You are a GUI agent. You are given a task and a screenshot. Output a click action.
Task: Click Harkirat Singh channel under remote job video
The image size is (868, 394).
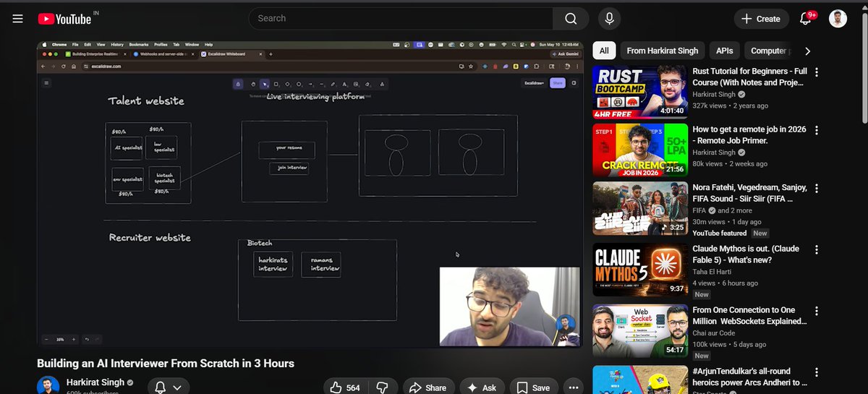tap(714, 153)
